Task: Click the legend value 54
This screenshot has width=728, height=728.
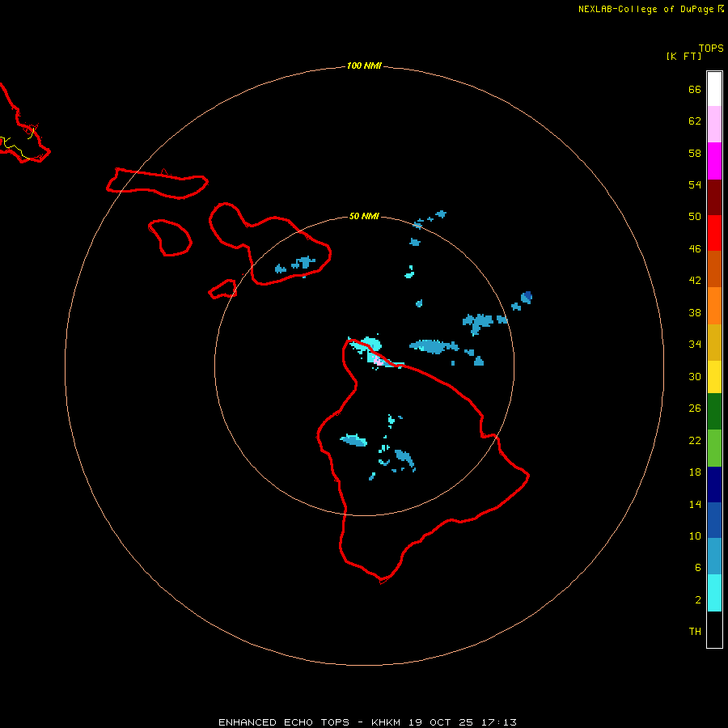Action: pos(695,184)
